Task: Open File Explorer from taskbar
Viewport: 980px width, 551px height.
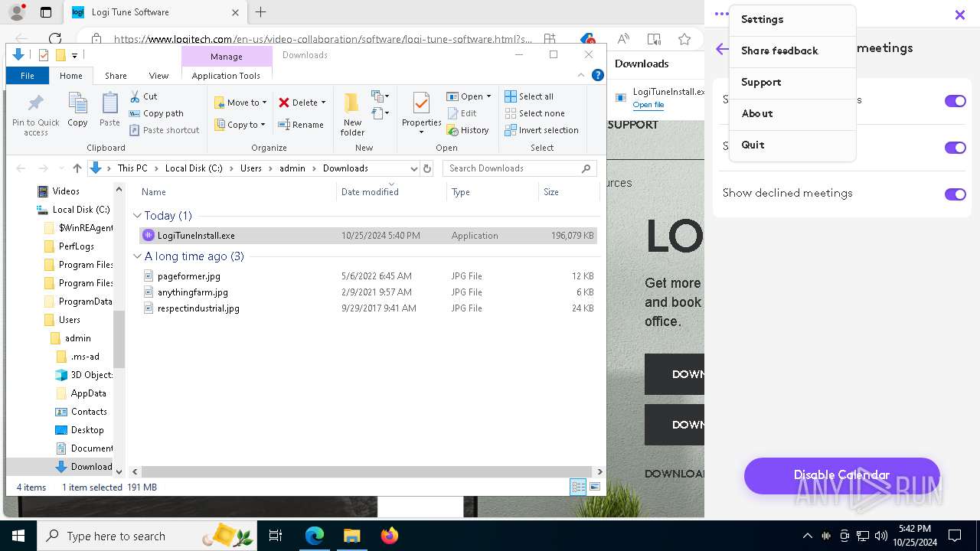Action: (x=351, y=536)
